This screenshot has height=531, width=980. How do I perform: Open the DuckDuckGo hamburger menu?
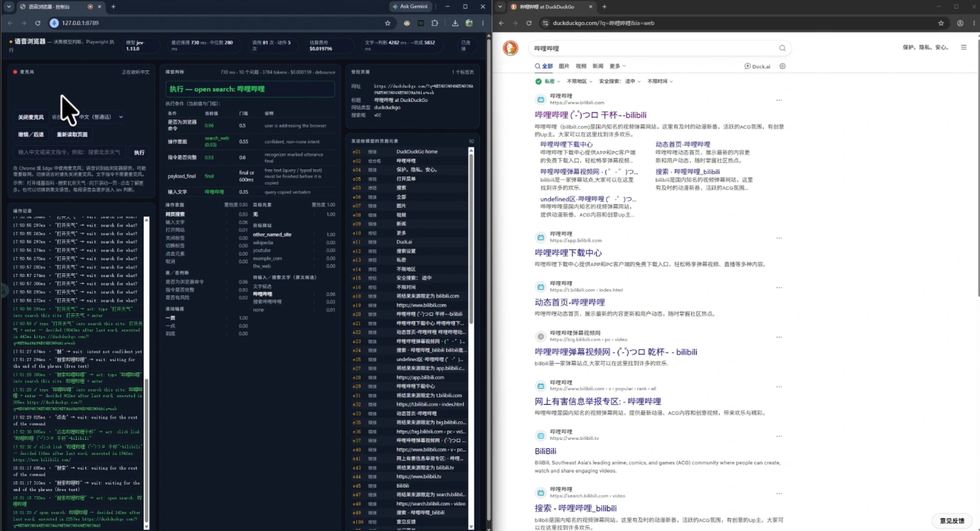coord(964,48)
